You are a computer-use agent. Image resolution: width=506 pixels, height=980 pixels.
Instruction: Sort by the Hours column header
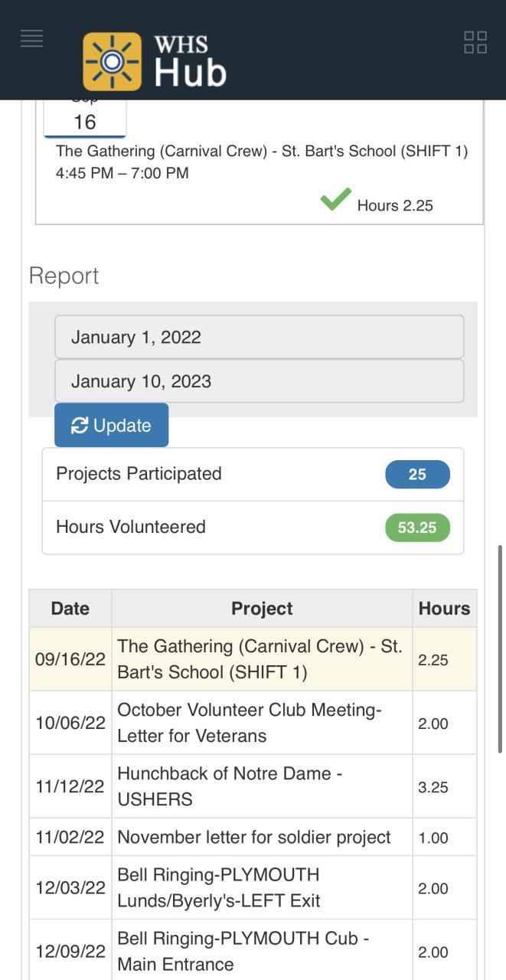click(x=444, y=609)
